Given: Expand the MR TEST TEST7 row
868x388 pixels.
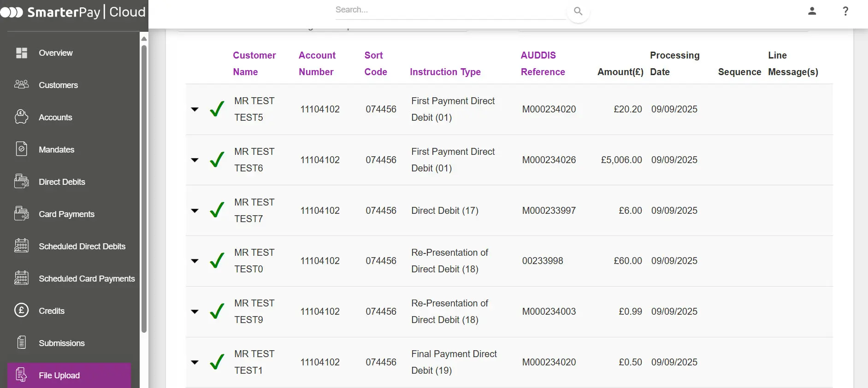Looking at the screenshot, I should pos(195,211).
